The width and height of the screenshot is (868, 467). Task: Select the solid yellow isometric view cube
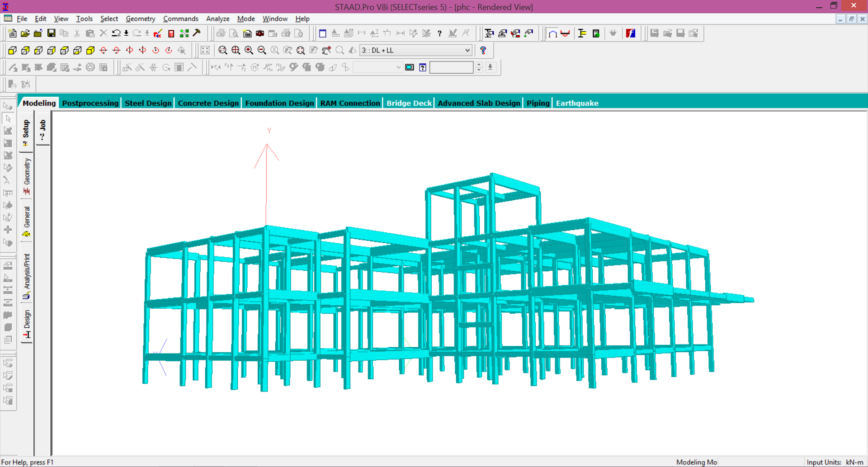tap(90, 50)
